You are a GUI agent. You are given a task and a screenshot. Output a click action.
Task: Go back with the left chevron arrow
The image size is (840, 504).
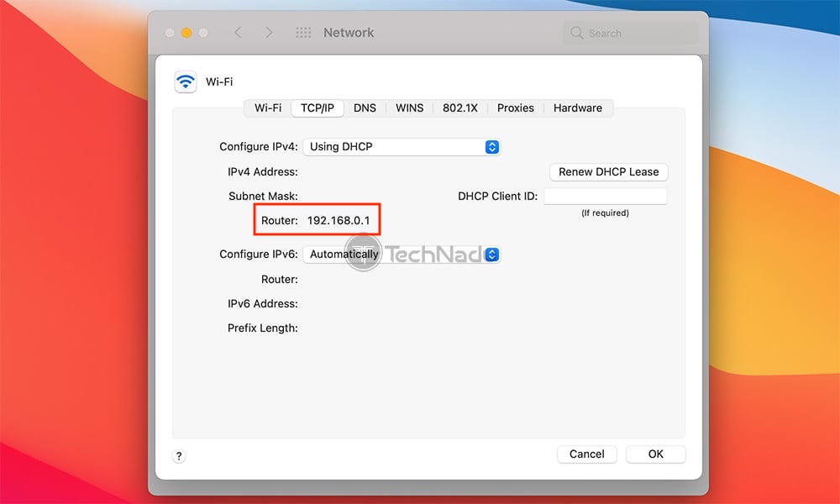(x=238, y=33)
